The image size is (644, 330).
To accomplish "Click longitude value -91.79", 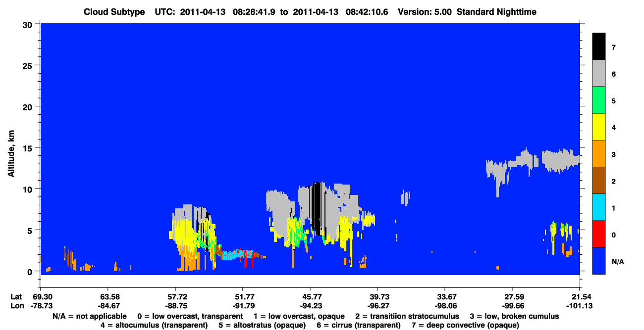I will pos(243,306).
